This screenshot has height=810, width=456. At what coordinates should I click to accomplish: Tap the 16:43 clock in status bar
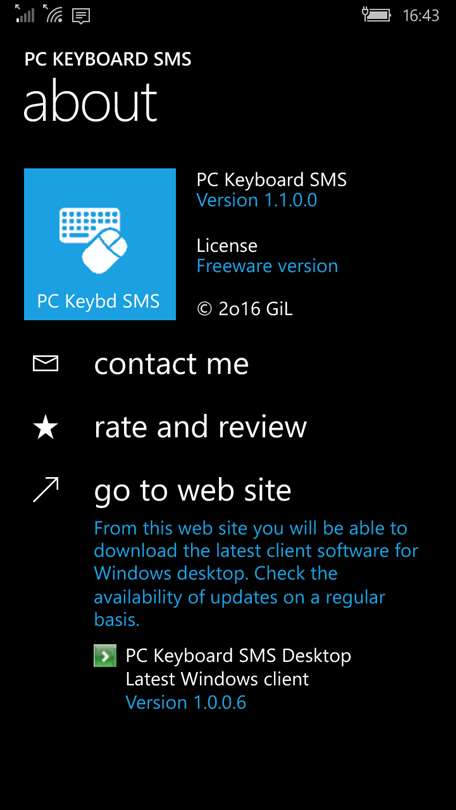click(421, 15)
